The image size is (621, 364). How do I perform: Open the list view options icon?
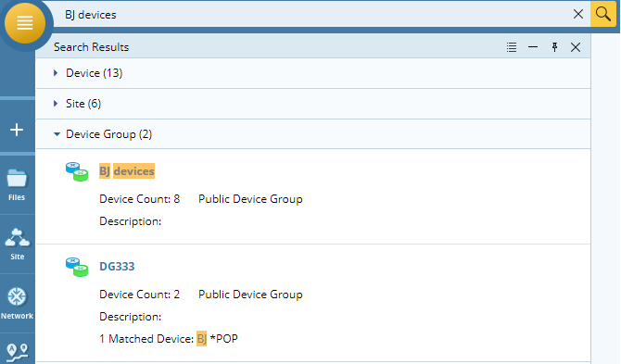[x=512, y=47]
